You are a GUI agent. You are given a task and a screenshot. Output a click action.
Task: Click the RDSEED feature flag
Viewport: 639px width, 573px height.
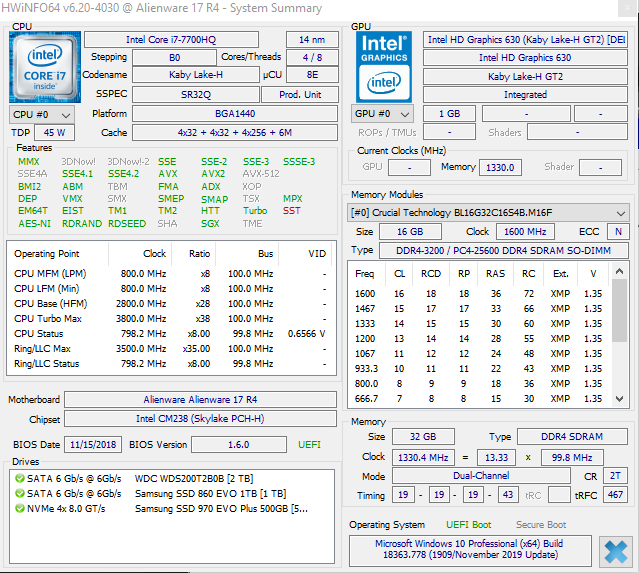click(127, 224)
